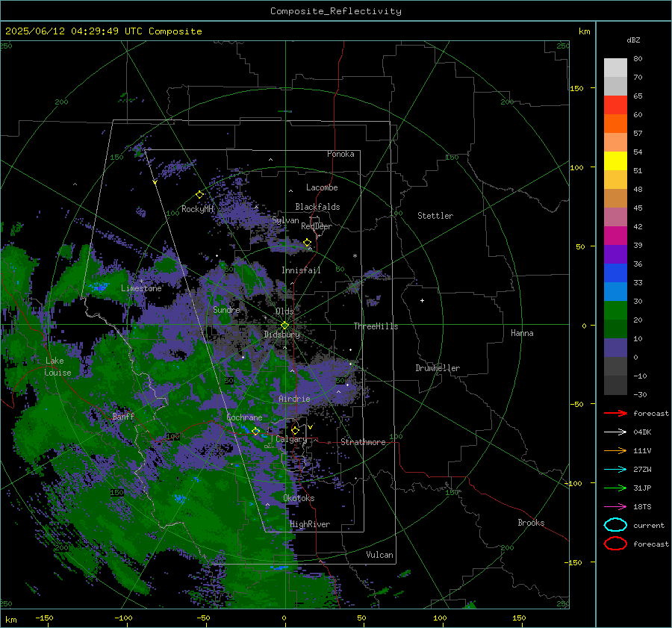Click the magenta 18TS arrow legend icon
672x628 pixels.
pos(615,506)
